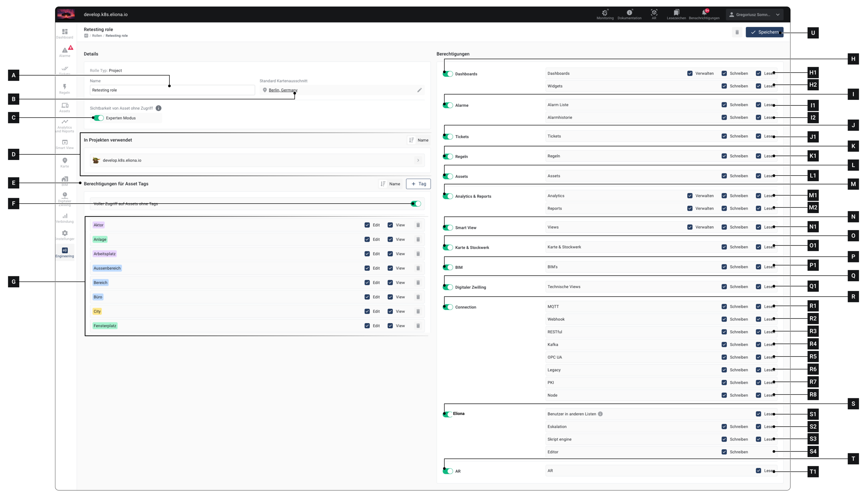The height and width of the screenshot is (497, 868).
Task: Uncheck Edit checkbox for Büro tag
Action: point(367,297)
